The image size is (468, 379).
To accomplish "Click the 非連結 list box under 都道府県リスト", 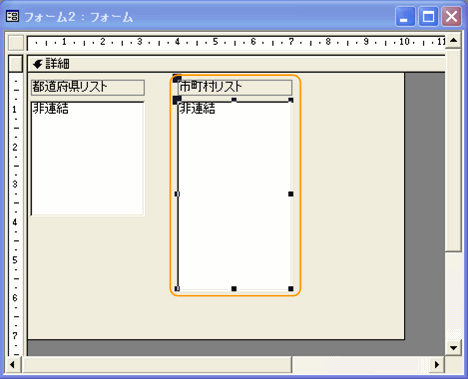I will (x=88, y=159).
